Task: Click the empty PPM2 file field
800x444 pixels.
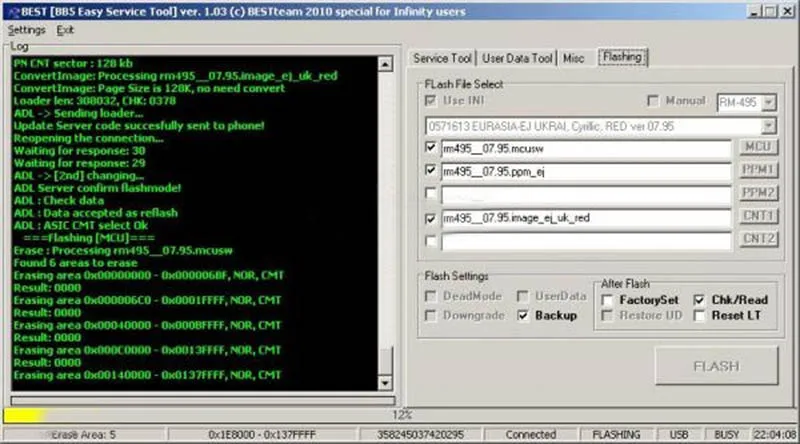Action: tap(586, 195)
